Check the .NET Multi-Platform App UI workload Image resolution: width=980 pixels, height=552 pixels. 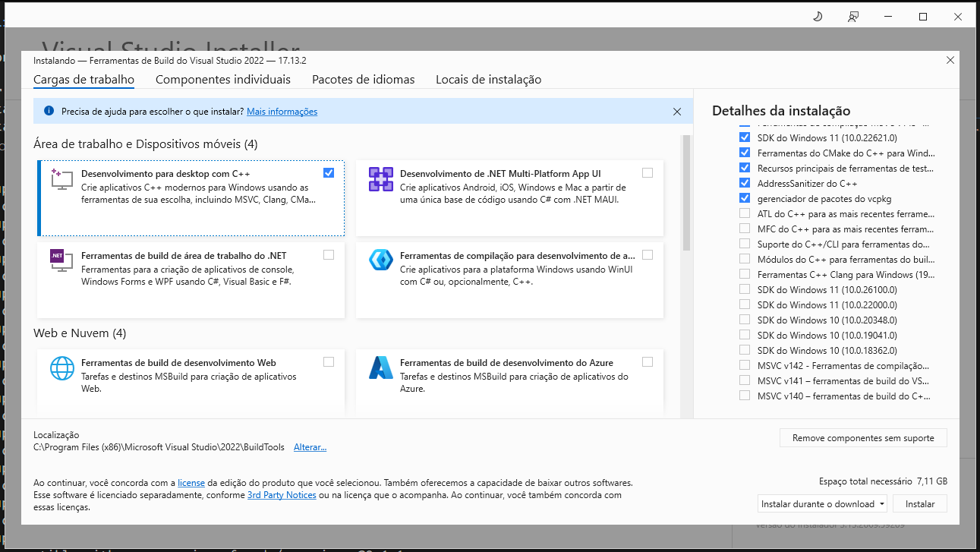click(647, 172)
